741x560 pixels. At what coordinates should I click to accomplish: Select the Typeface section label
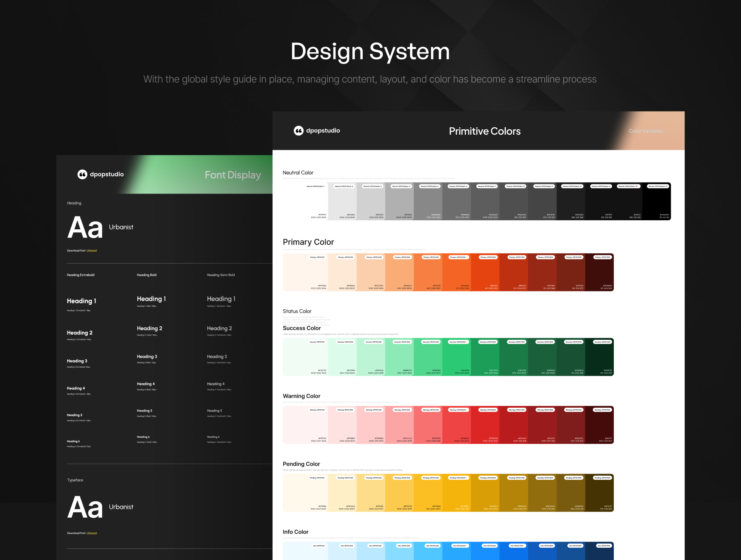(75, 480)
